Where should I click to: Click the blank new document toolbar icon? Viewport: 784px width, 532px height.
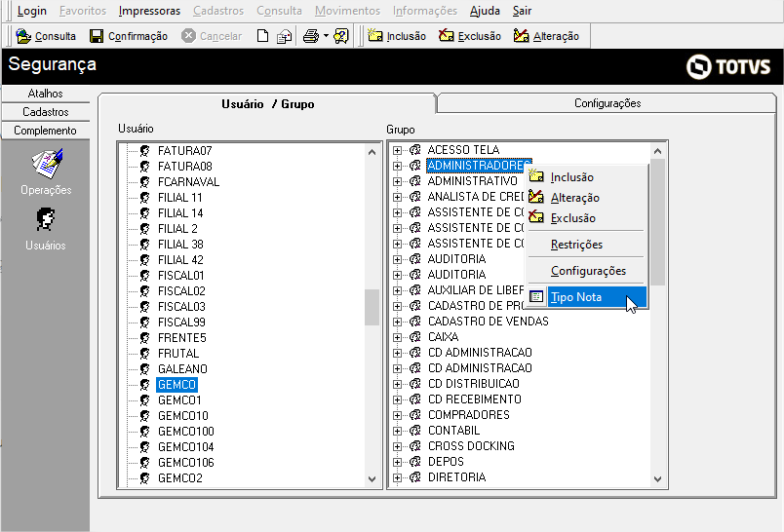[262, 36]
